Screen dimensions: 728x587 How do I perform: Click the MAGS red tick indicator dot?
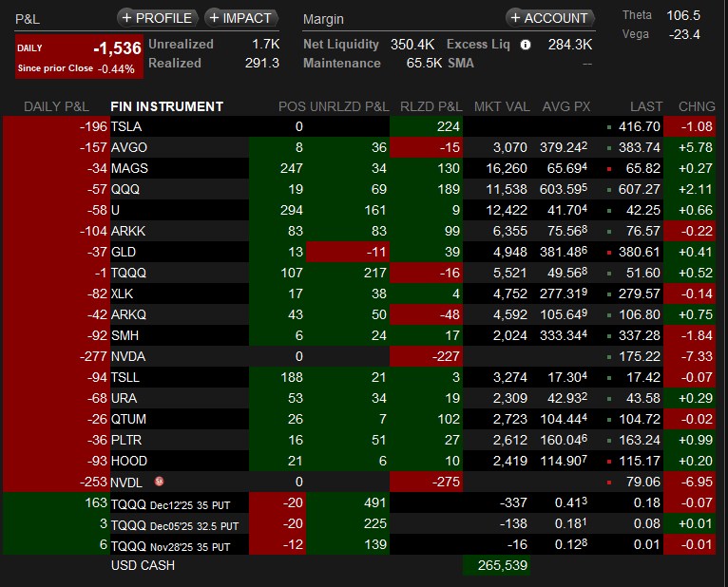tap(609, 169)
